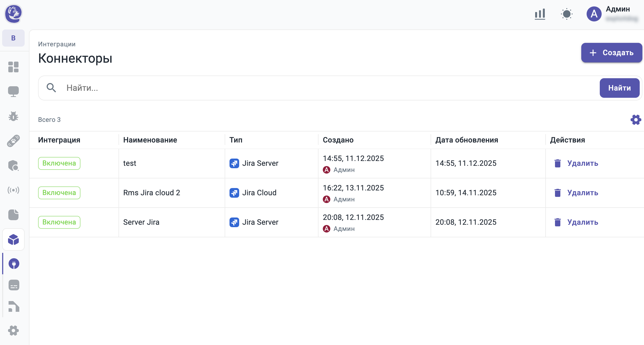
Task: Open the B workspace selector
Action: [x=13, y=38]
